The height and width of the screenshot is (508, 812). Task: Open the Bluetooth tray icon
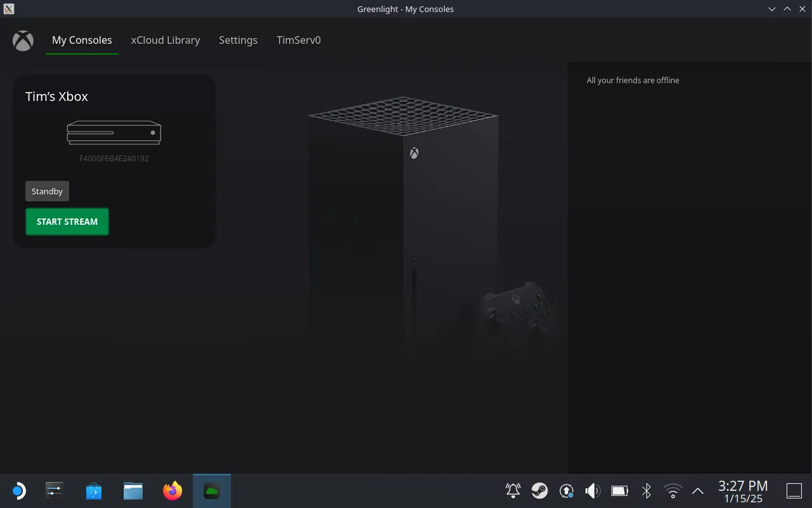coord(646,490)
